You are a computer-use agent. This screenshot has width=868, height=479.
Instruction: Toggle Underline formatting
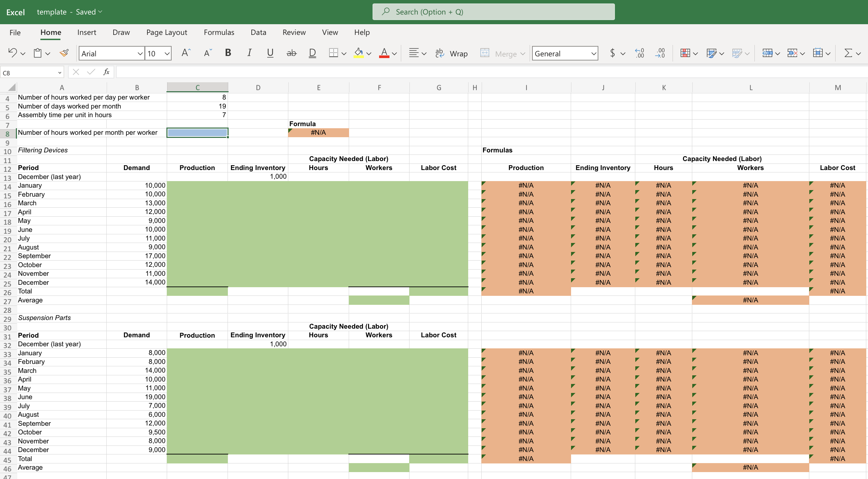pyautogui.click(x=270, y=53)
